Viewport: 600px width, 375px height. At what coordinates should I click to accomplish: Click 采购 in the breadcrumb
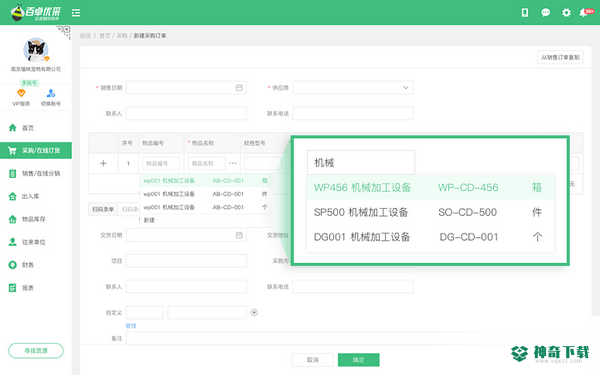pyautogui.click(x=122, y=36)
